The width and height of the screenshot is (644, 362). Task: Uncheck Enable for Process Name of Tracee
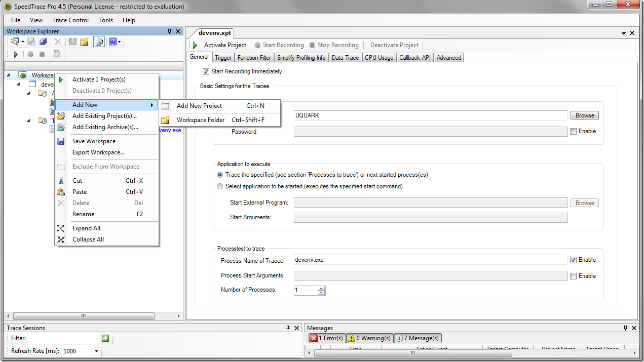pos(573,260)
